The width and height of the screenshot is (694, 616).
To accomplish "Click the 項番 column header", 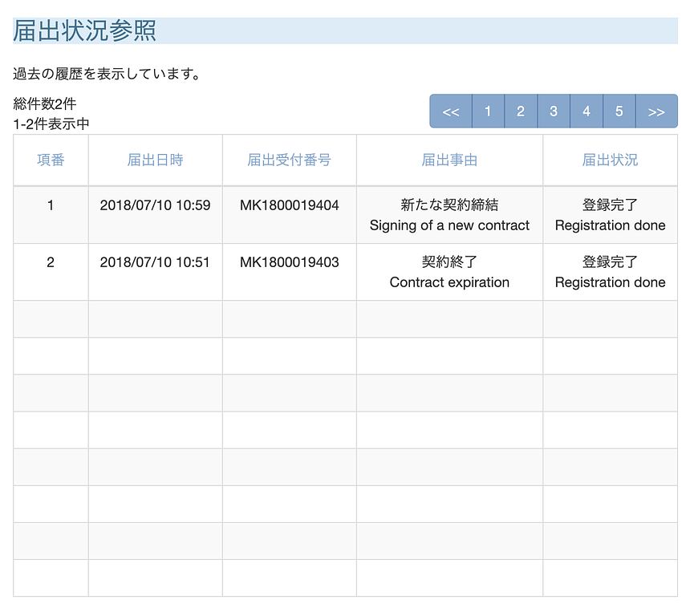I will 51,160.
